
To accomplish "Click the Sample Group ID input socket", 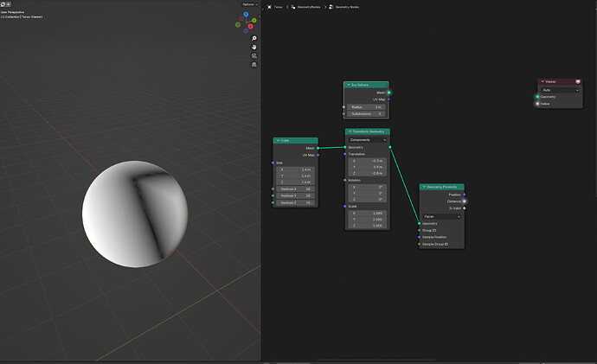I will (419, 244).
